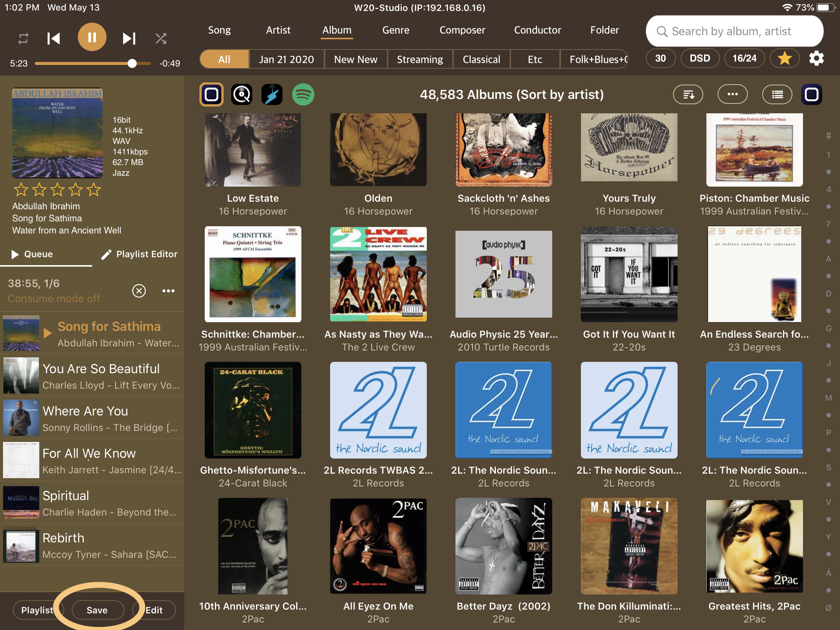The image size is (840, 630).
Task: Toggle the DSD filter
Action: 699,59
